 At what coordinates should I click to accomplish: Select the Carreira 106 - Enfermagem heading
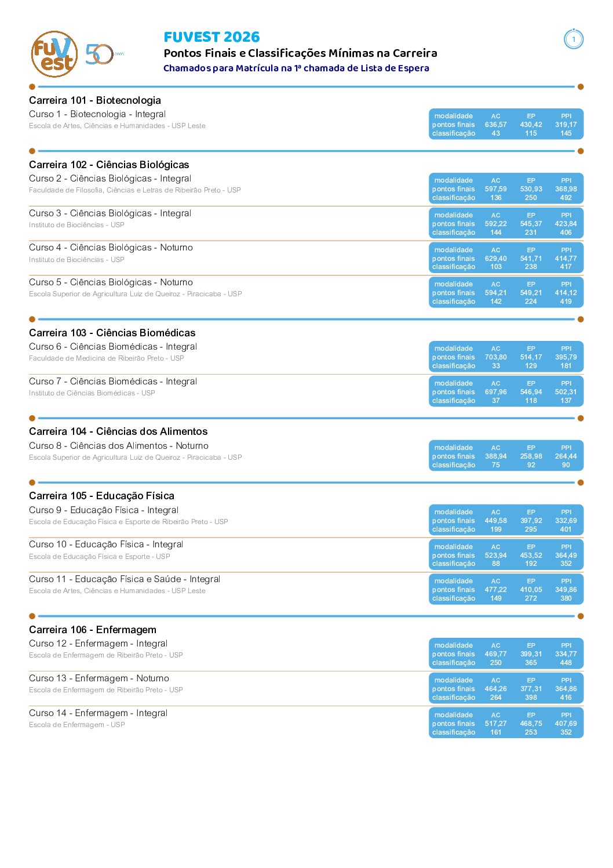click(x=93, y=630)
